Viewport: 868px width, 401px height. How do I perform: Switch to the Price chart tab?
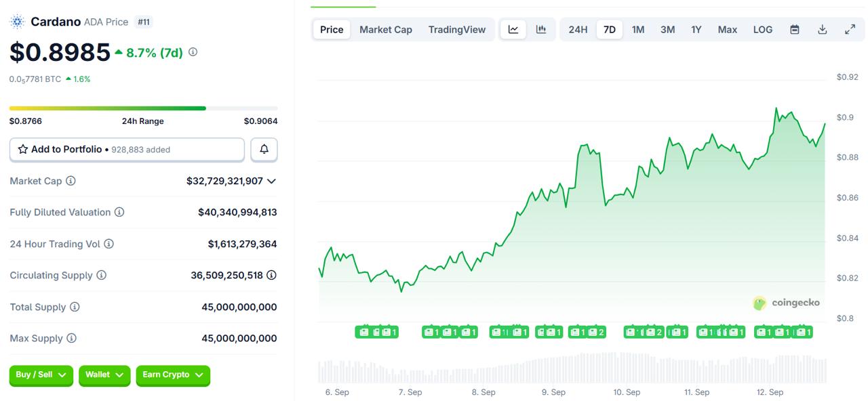332,29
